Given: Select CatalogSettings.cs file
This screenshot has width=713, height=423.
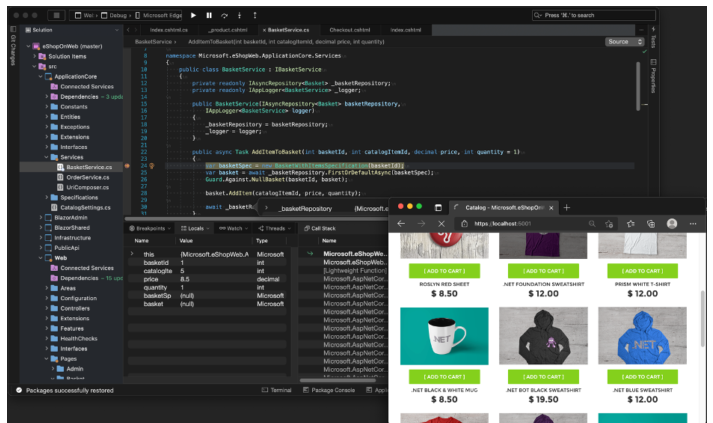Looking at the screenshot, I should (85, 207).
